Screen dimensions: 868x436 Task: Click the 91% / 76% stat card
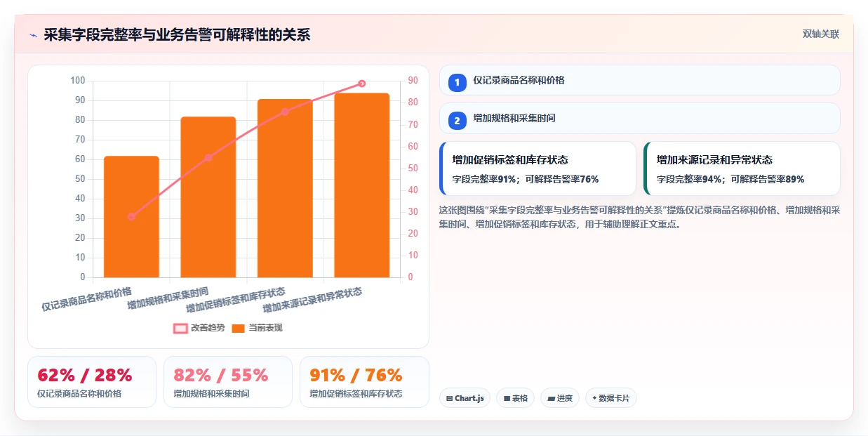pyautogui.click(x=364, y=382)
